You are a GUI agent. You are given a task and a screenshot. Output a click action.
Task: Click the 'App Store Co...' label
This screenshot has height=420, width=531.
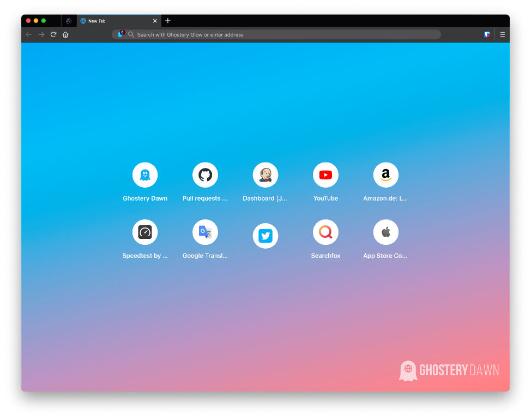[x=385, y=256]
